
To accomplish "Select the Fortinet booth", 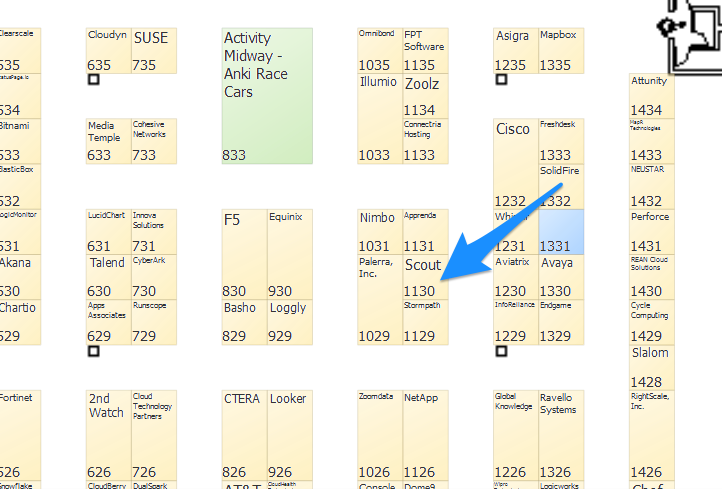I will [20, 436].
